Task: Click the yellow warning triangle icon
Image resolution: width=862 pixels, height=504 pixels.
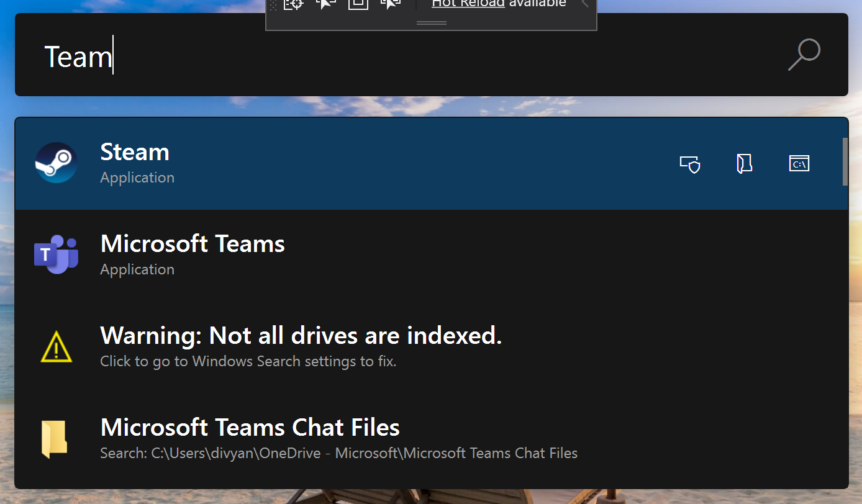Action: [56, 346]
